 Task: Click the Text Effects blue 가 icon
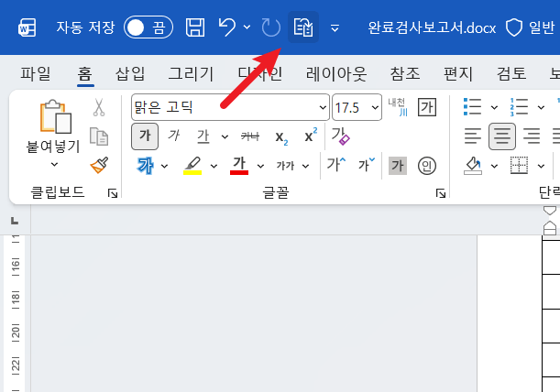point(146,166)
